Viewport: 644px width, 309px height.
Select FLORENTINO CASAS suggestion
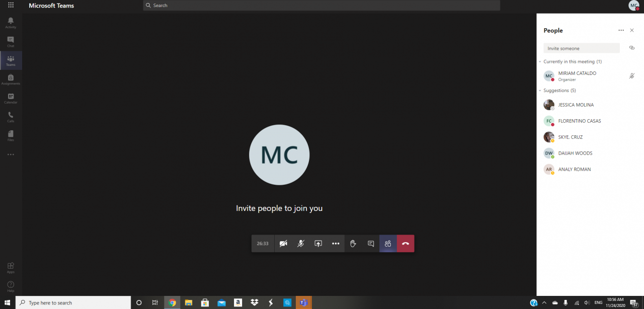pos(590,121)
